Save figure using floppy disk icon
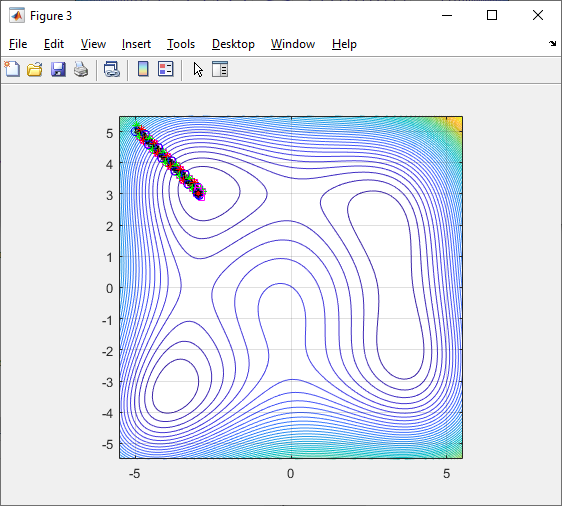Viewport: 562px width, 506px height. [58, 69]
